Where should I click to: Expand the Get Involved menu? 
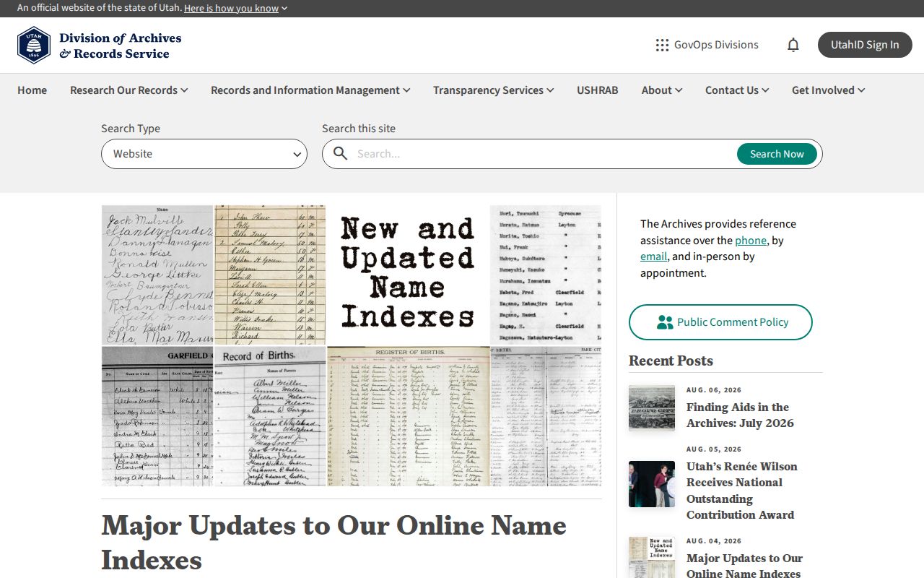tap(829, 90)
